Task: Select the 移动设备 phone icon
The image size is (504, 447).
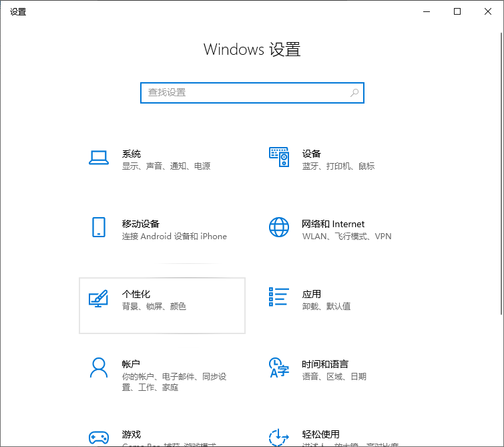Action: tap(99, 227)
